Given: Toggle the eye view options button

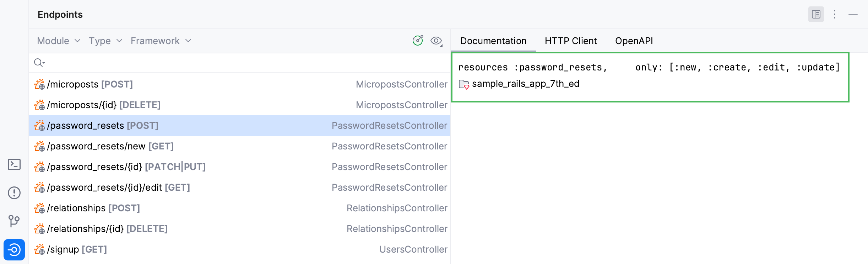Looking at the screenshot, I should (436, 41).
